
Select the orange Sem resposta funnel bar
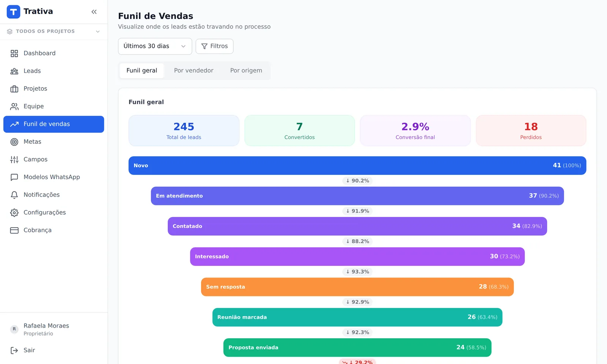click(357, 287)
